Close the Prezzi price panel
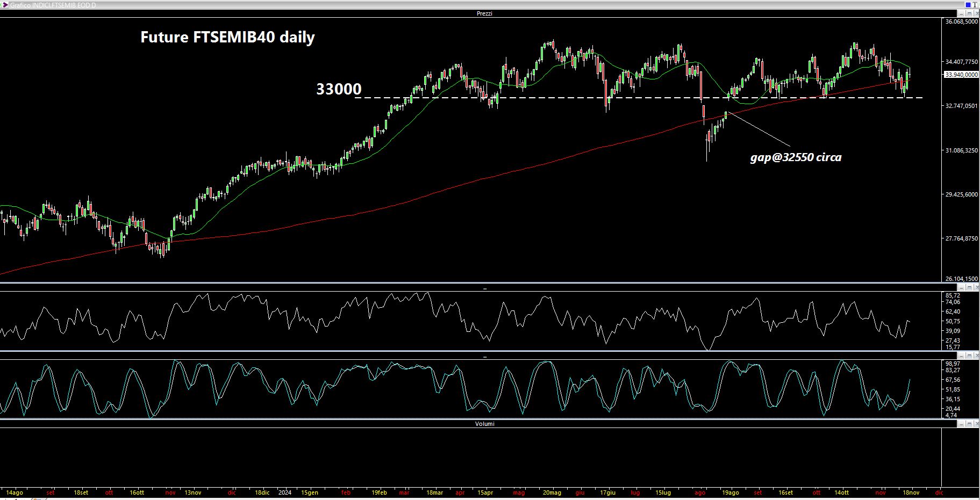 click(x=976, y=13)
